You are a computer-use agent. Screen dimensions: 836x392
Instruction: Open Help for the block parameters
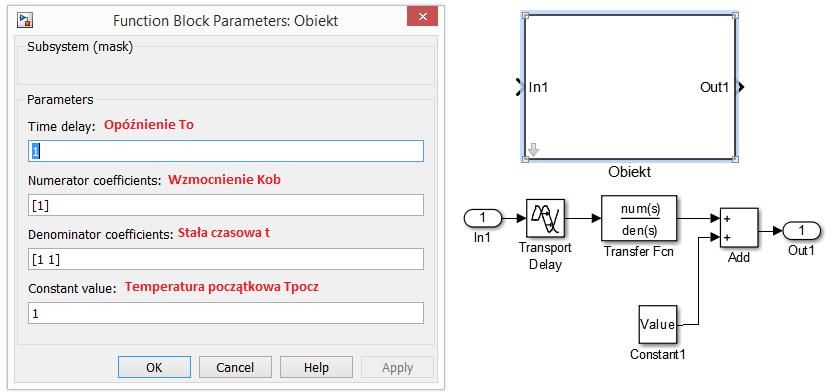pyautogui.click(x=316, y=367)
